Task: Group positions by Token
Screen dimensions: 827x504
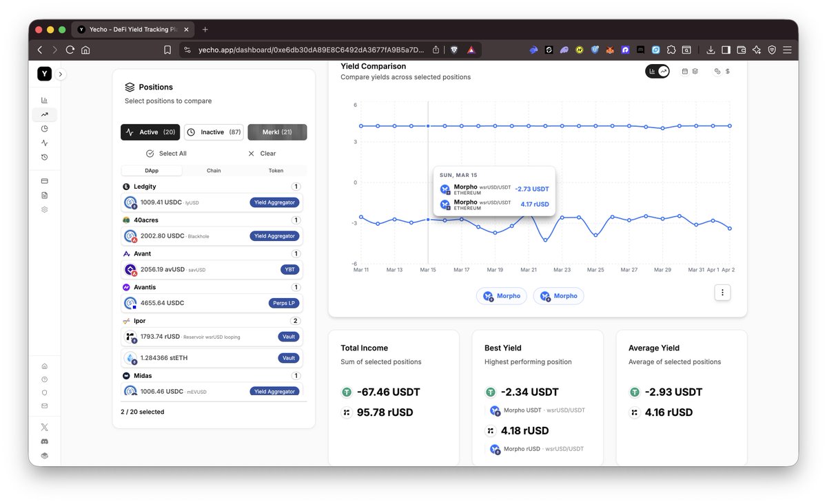Action: pyautogui.click(x=276, y=171)
